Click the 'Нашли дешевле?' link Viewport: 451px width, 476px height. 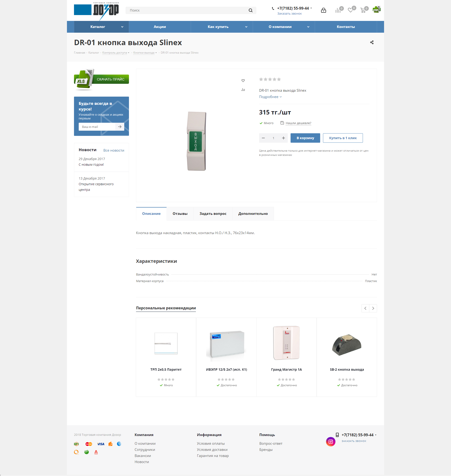[298, 123]
